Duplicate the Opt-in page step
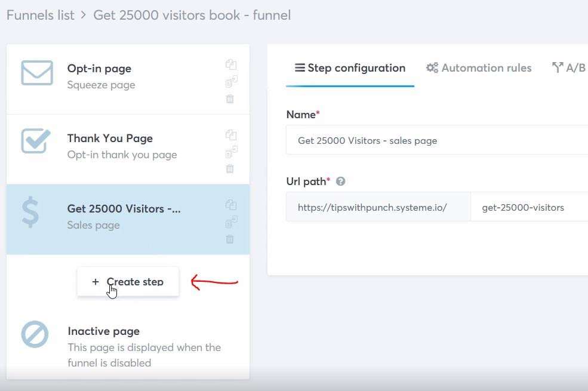Image resolution: width=588 pixels, height=391 pixels. (x=230, y=64)
